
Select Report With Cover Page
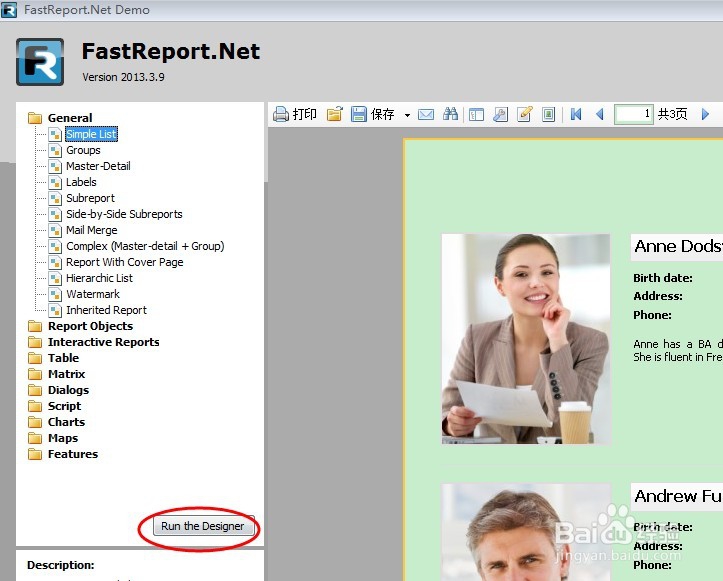pyautogui.click(x=124, y=262)
